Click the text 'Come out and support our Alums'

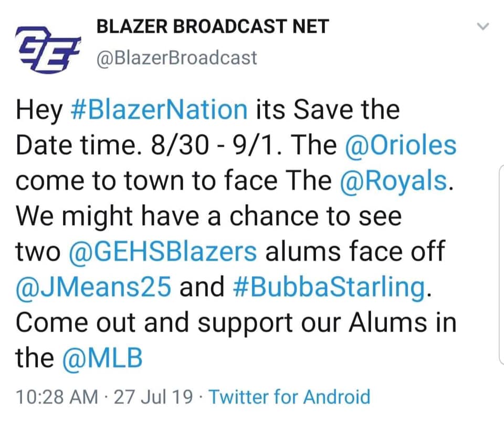(x=222, y=322)
